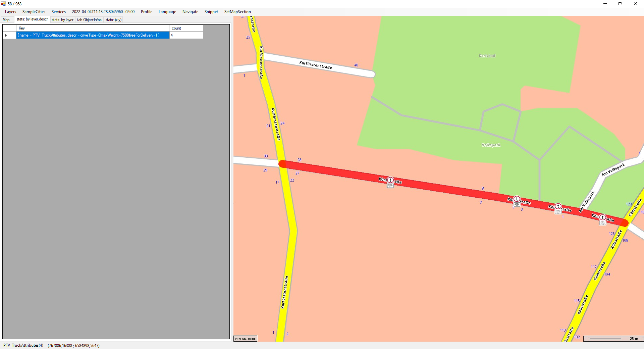Open the Layers menu
This screenshot has height=349, width=644.
(x=10, y=12)
